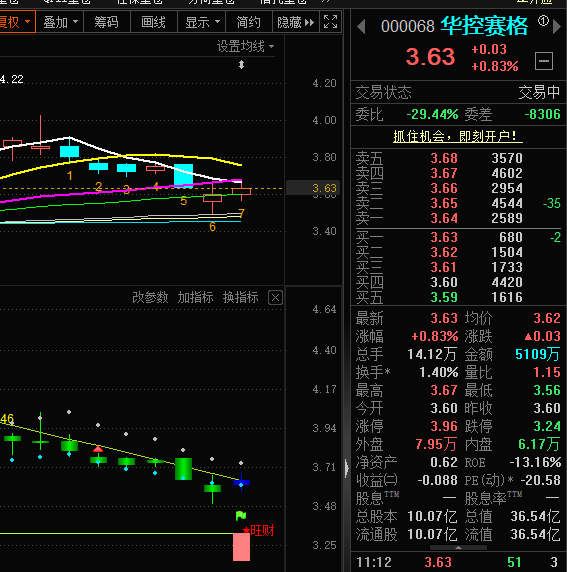
Task: Click 改参数 on indicator panel
Action: 150,298
